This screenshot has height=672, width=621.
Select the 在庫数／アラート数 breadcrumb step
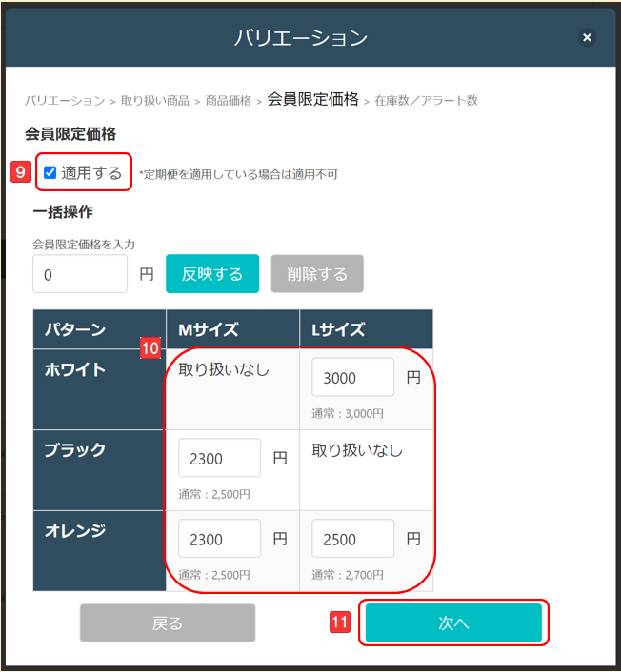tap(426, 101)
